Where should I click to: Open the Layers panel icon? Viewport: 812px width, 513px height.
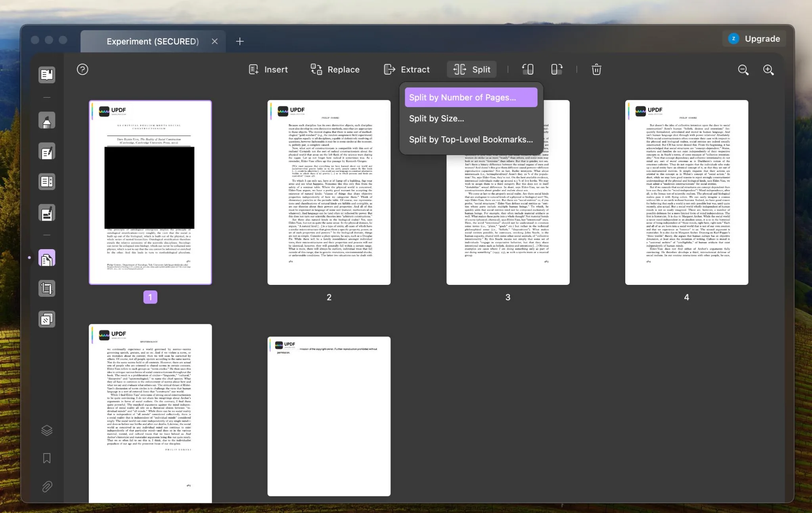[47, 430]
